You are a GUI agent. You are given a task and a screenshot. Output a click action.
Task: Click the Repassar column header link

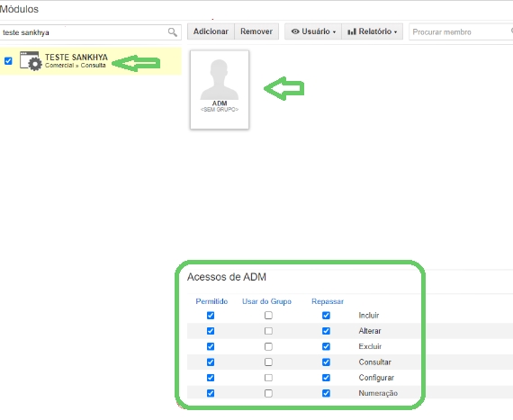[x=328, y=301]
